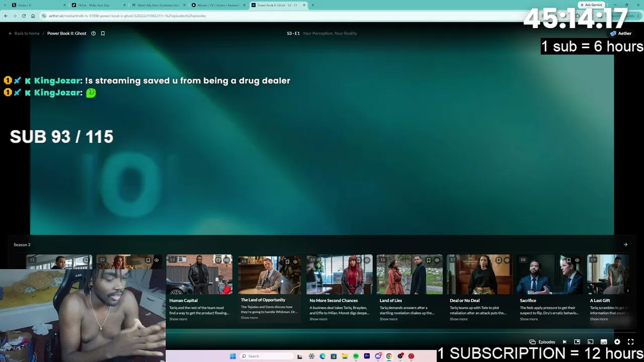This screenshot has height=362, width=644.
Task: Switch to the TikTok - Make Your Day tab
Action: (98, 5)
